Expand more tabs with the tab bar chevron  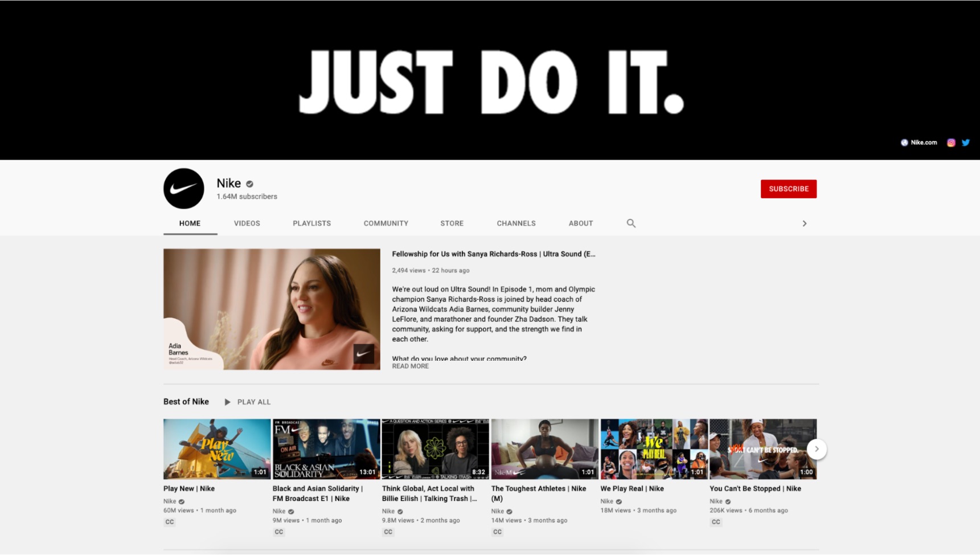click(805, 223)
